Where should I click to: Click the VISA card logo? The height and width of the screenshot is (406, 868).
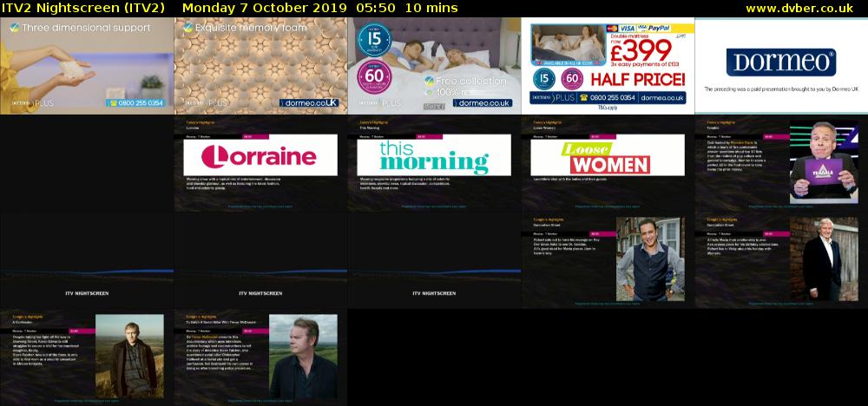(628, 29)
